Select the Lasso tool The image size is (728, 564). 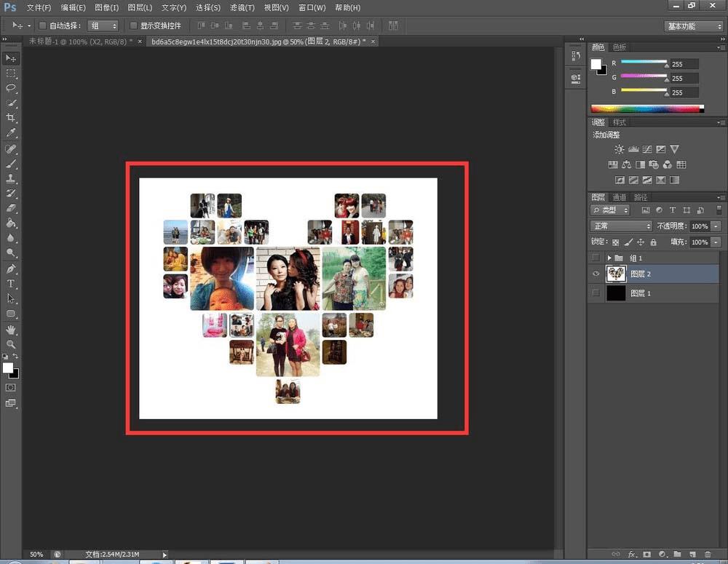pyautogui.click(x=11, y=88)
